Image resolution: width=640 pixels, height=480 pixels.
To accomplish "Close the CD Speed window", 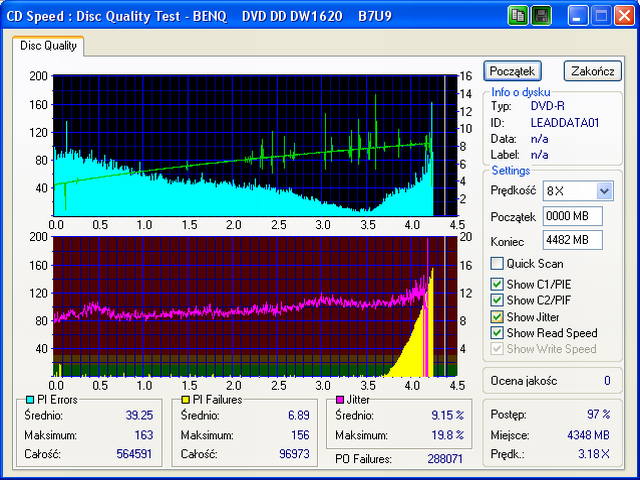I will (624, 16).
